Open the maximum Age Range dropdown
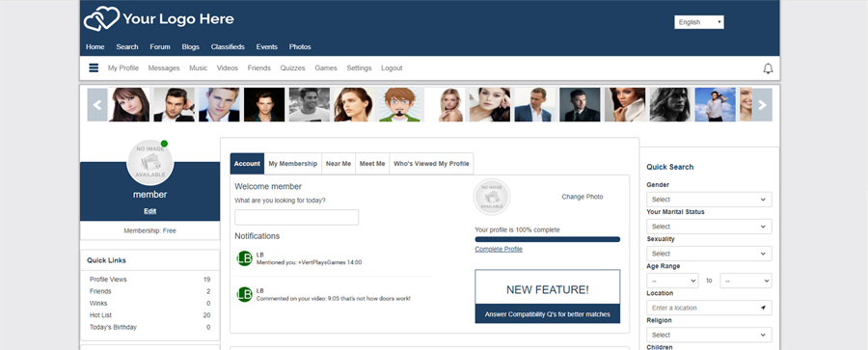868x350 pixels. [x=746, y=281]
